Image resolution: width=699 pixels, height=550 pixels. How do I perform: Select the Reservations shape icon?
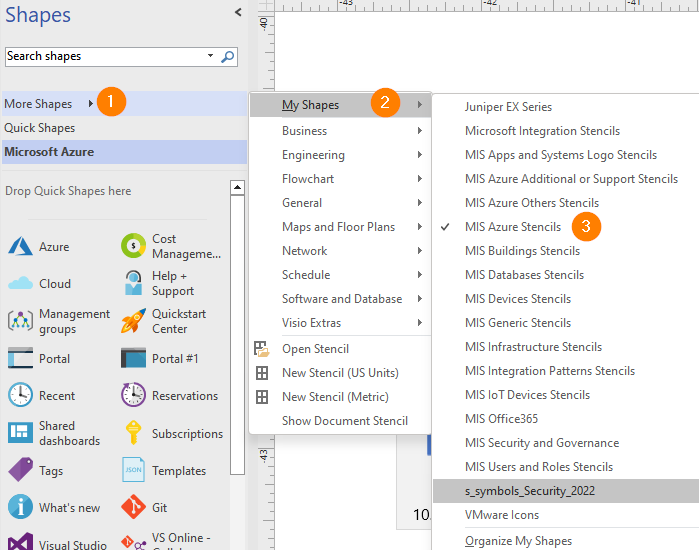point(133,395)
